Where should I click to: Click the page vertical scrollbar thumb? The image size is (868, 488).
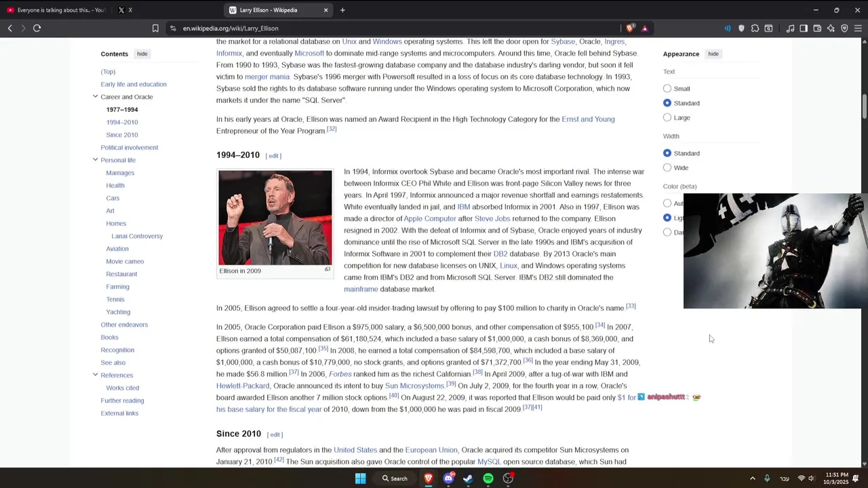click(x=864, y=106)
